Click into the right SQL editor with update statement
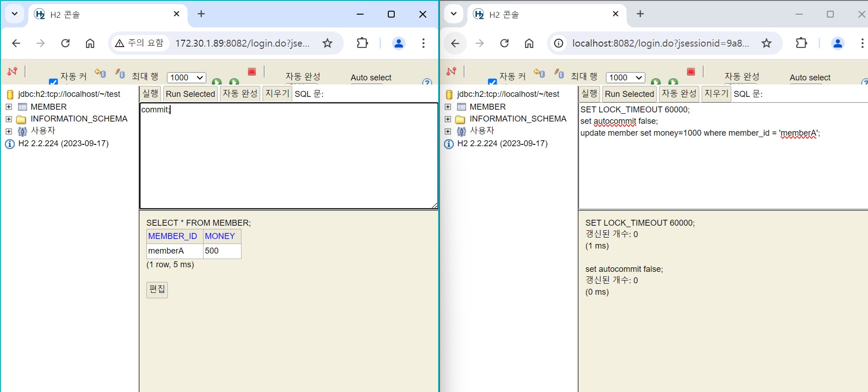The image size is (868, 392). [x=723, y=156]
